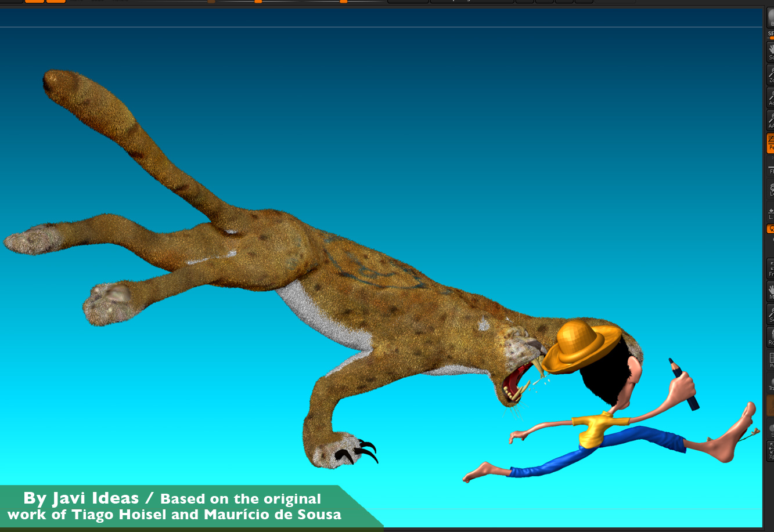Screen dimensions: 774x532
Task: Select the Zoom magnifier tool
Action: [771, 74]
